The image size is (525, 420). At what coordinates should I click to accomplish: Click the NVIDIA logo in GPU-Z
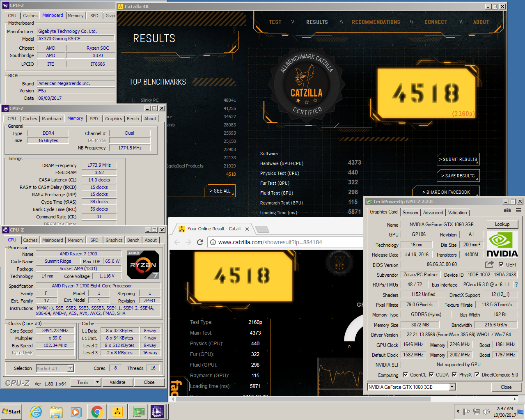[x=502, y=245]
